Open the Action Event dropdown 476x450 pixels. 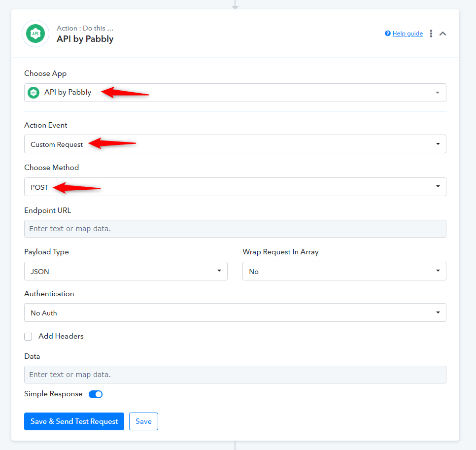(x=235, y=144)
